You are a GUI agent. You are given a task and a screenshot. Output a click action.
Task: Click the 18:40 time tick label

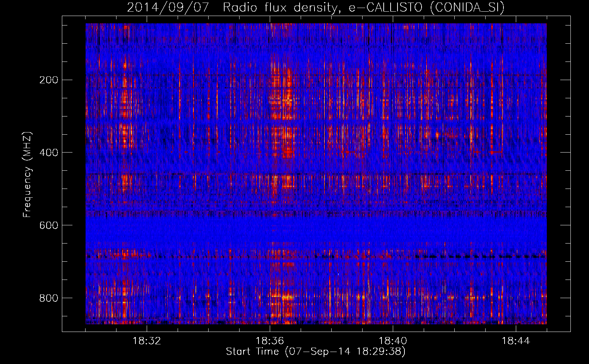(393, 341)
